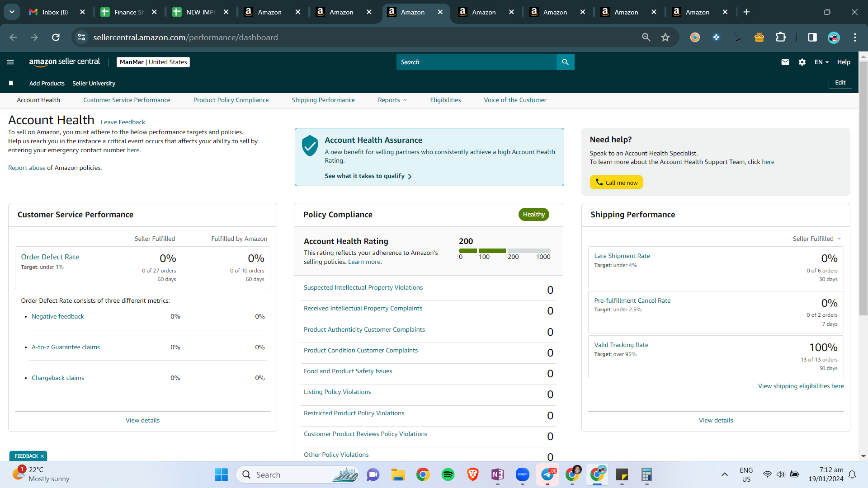The image size is (868, 488).
Task: Open the Product Policy Compliance tab
Action: [231, 100]
